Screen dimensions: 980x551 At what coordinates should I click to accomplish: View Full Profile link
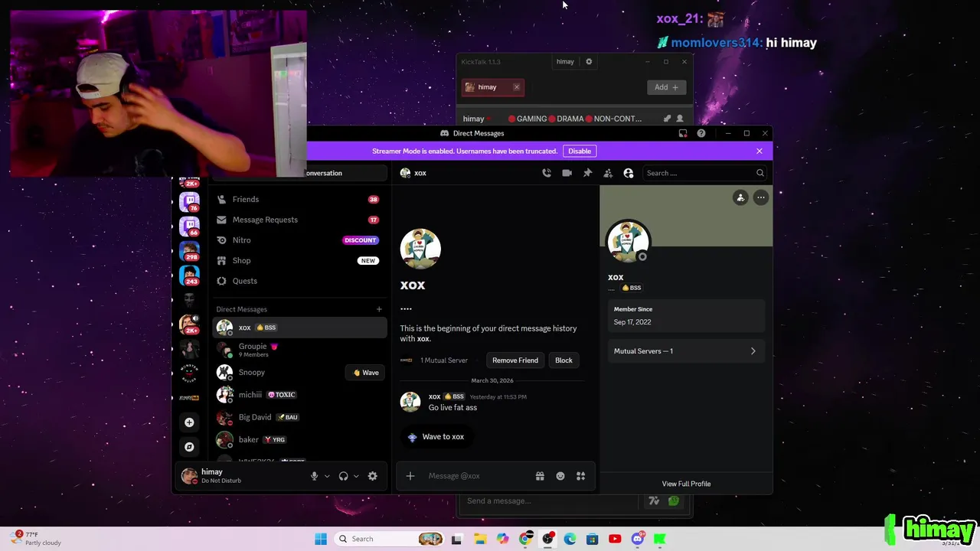686,484
